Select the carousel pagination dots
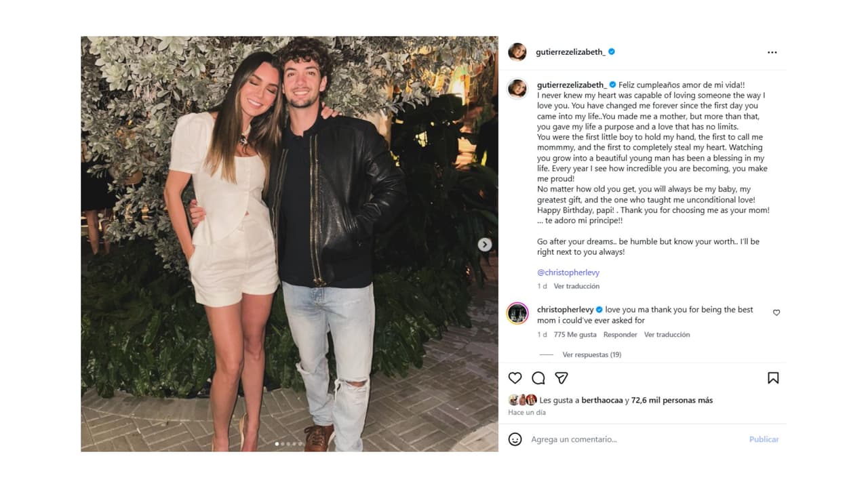 (288, 444)
